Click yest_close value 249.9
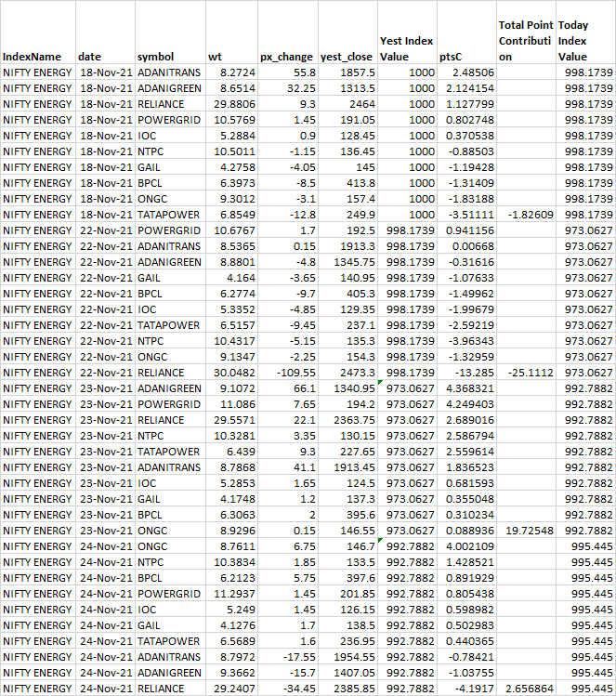The image size is (616, 696). 360,215
